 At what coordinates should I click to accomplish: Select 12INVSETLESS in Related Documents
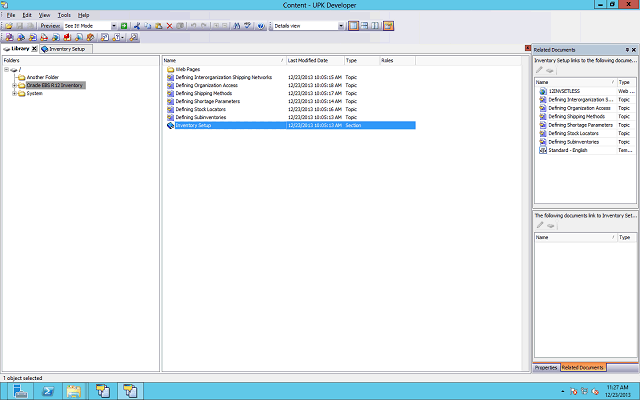[x=566, y=91]
